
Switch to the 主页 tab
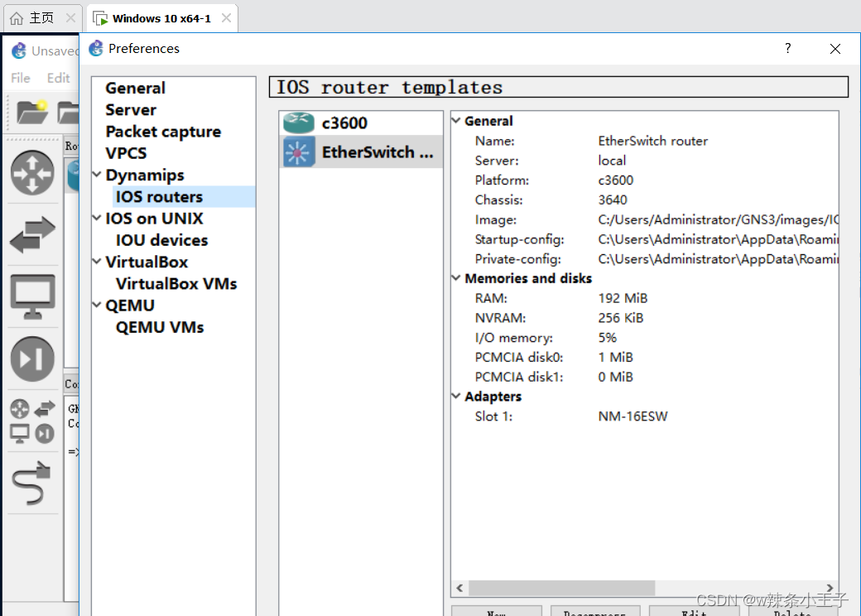coord(42,18)
